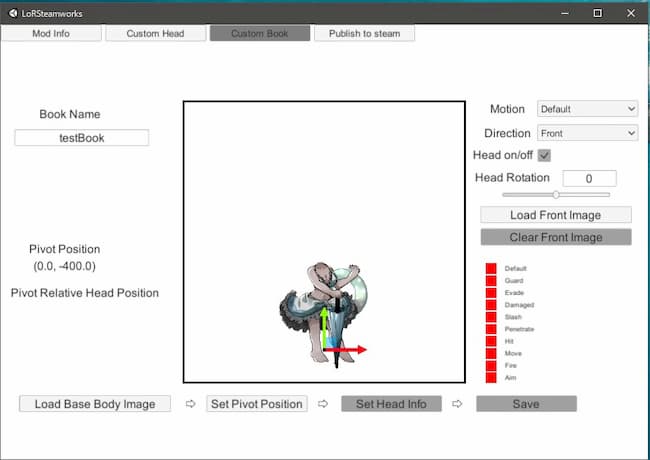Image resolution: width=650 pixels, height=460 pixels.
Task: Select the red square next to Damaged
Action: (491, 305)
